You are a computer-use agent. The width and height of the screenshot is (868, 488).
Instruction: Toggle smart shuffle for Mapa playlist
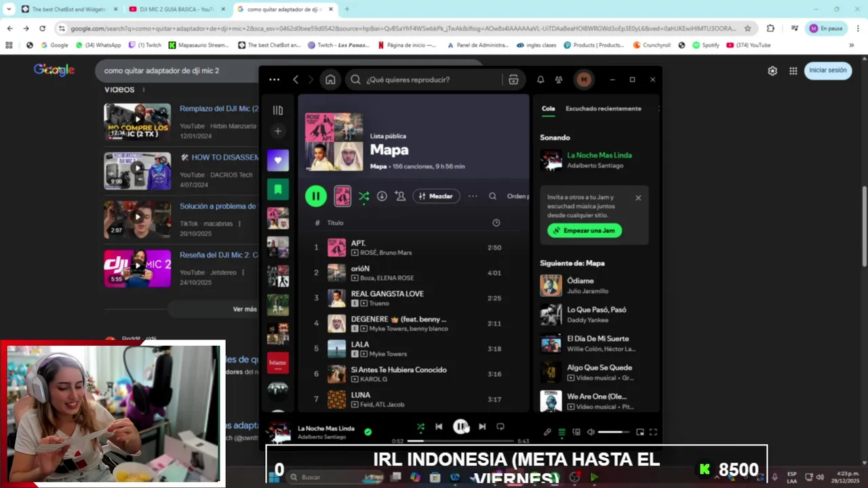pos(364,196)
